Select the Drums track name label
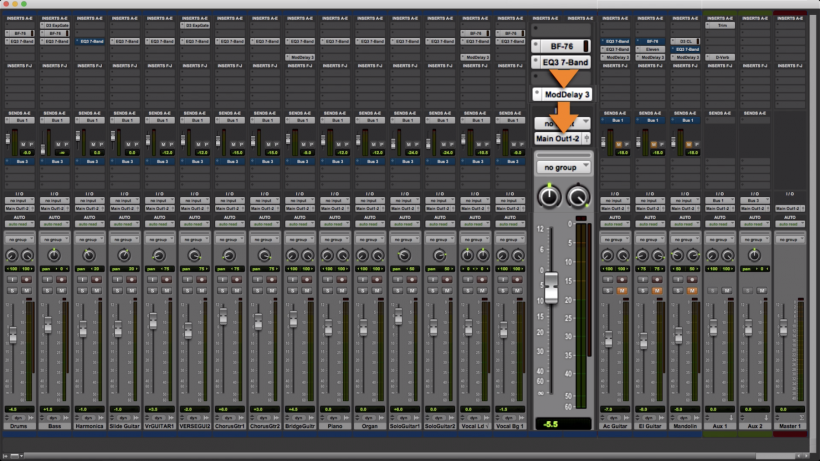The image size is (820, 461). (19, 425)
